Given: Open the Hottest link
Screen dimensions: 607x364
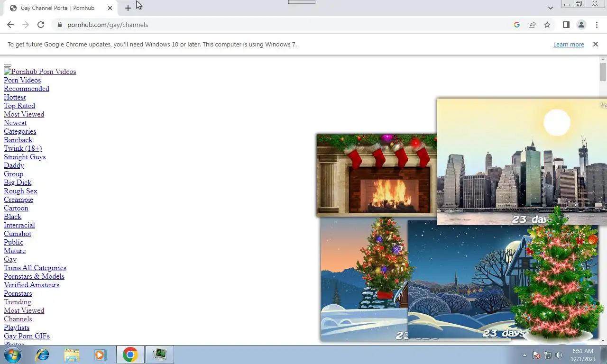Looking at the screenshot, I should coord(15,97).
